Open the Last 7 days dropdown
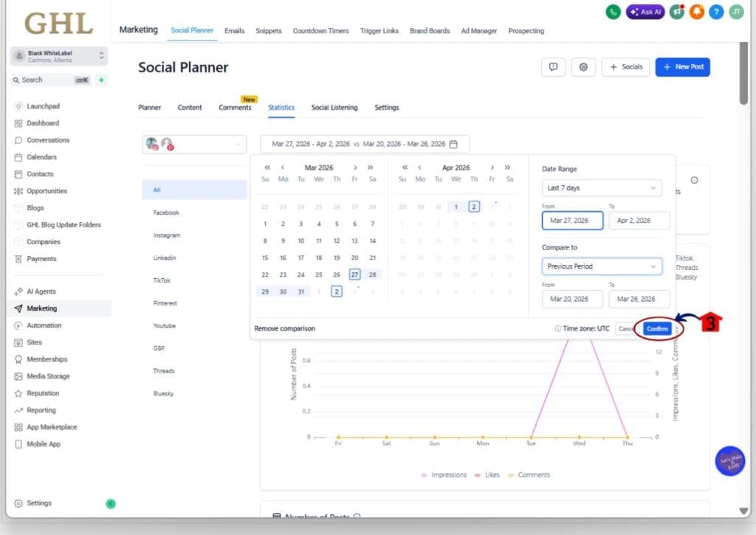 [x=601, y=188]
